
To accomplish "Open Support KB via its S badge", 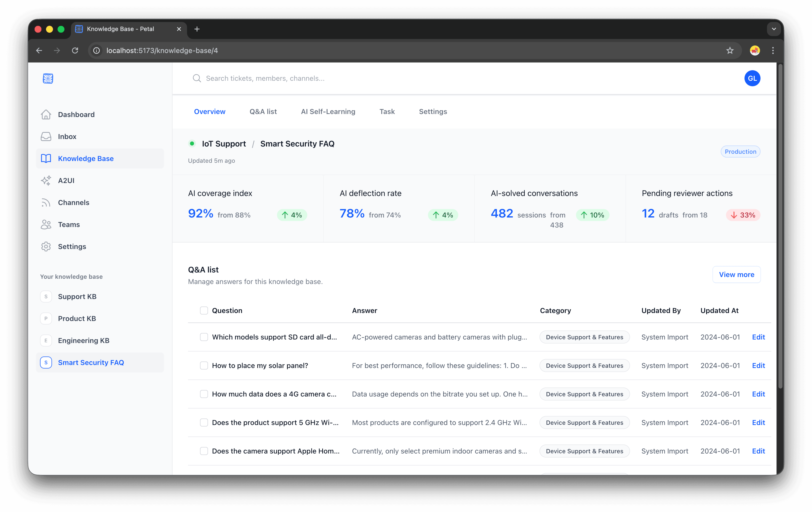I will (x=46, y=296).
